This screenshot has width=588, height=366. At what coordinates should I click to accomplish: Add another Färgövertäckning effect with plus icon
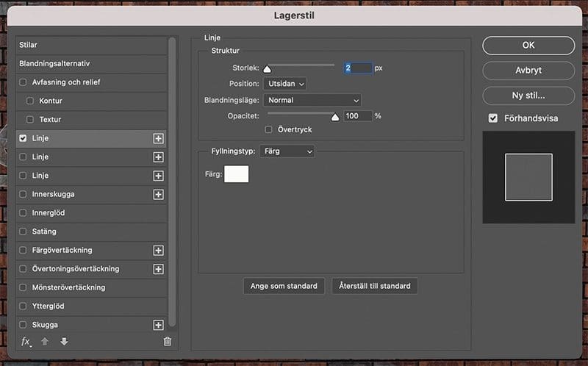coord(158,250)
